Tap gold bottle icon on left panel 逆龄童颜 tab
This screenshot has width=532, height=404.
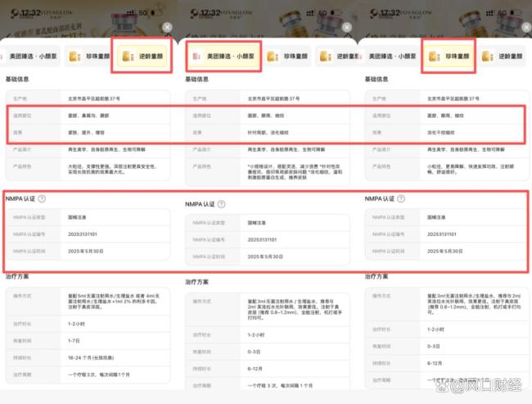128,56
